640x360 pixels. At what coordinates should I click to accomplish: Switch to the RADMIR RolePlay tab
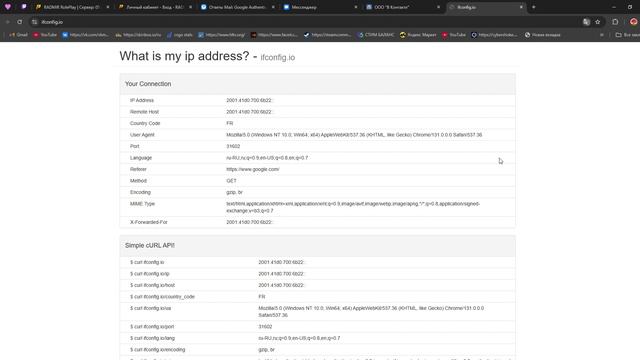[72, 7]
